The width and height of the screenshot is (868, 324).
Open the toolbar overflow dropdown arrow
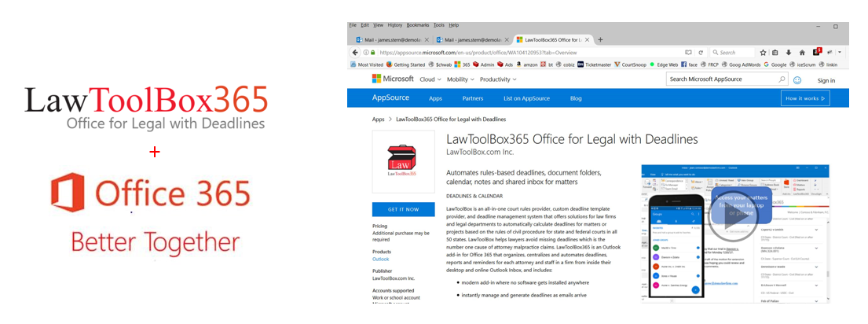coord(840,52)
